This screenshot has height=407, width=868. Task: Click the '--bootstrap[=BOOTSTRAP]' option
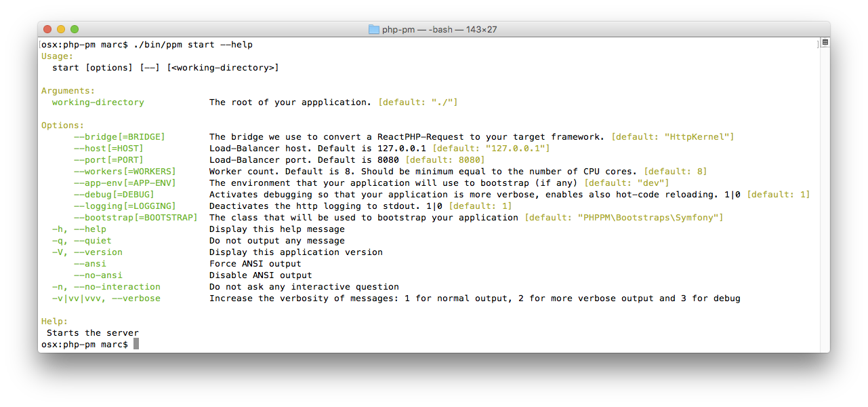136,218
